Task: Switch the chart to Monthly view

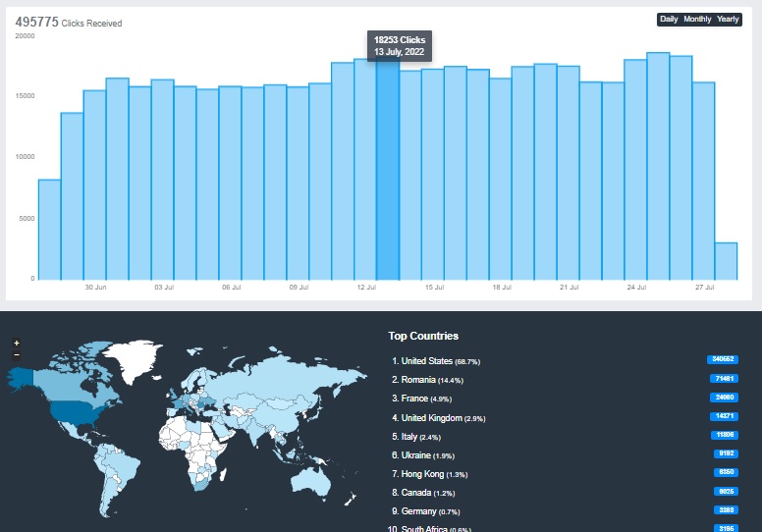Action: (x=697, y=19)
